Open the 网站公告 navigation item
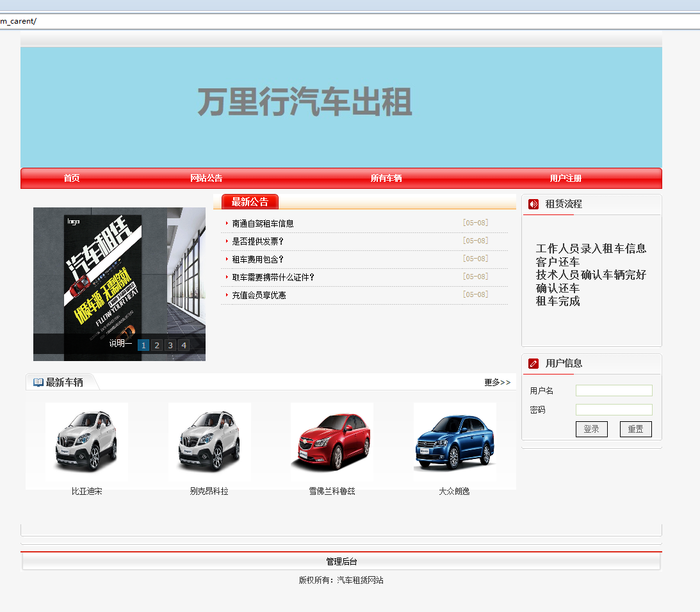Viewport: 700px width, 612px height. [x=206, y=179]
